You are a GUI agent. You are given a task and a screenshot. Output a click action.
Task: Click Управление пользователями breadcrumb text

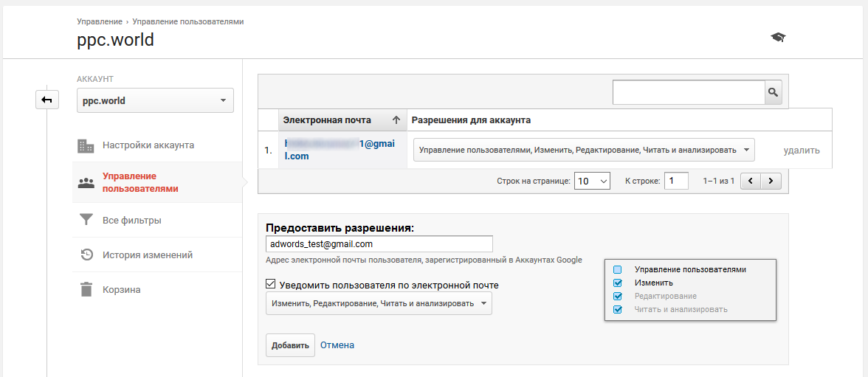pyautogui.click(x=188, y=21)
